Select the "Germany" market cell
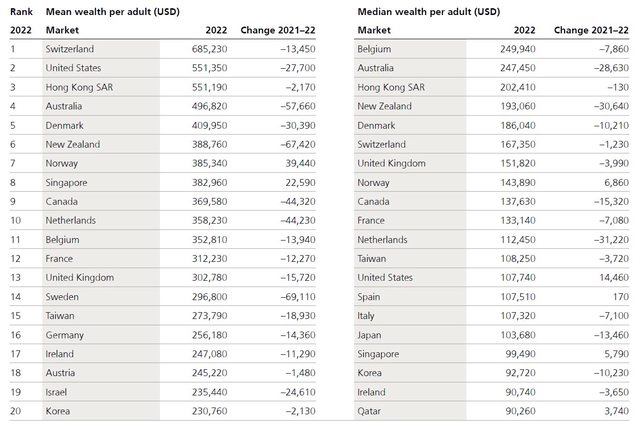The image size is (640, 424). tap(65, 335)
